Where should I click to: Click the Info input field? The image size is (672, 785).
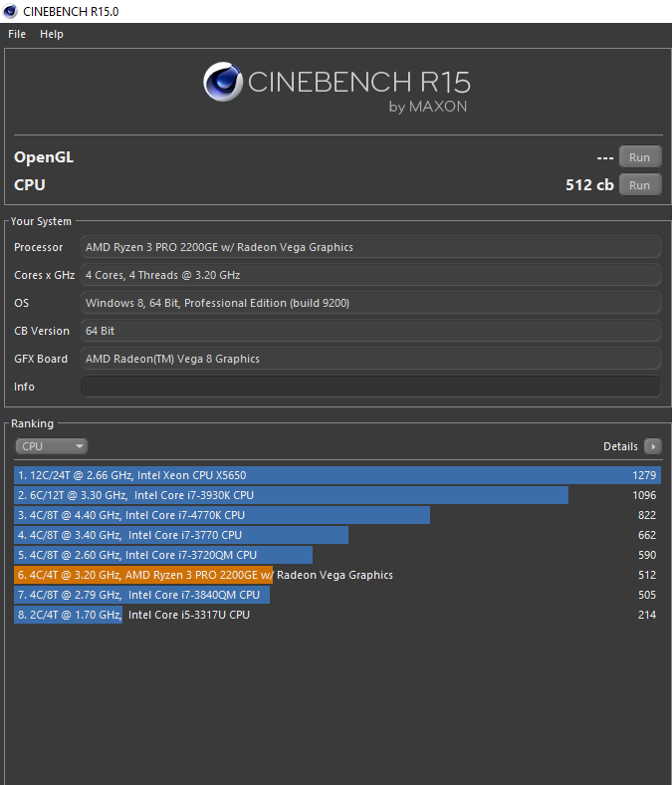coord(370,387)
